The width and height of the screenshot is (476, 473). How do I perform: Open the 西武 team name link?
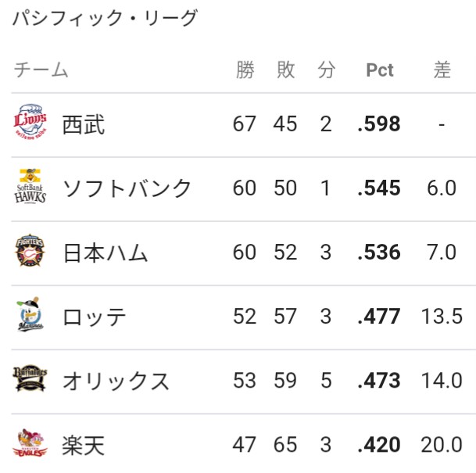(x=84, y=124)
